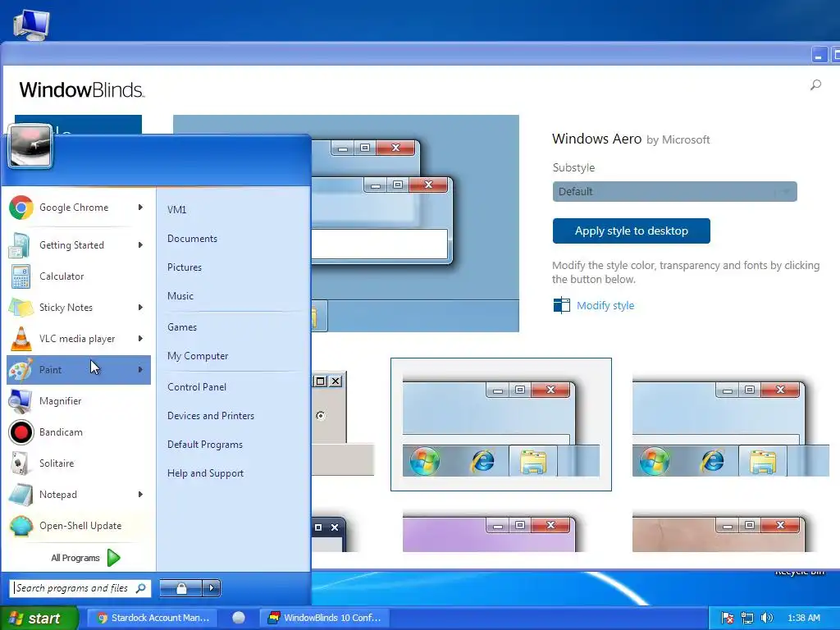
Task: Open Paint from the start menu
Action: pyautogui.click(x=78, y=370)
